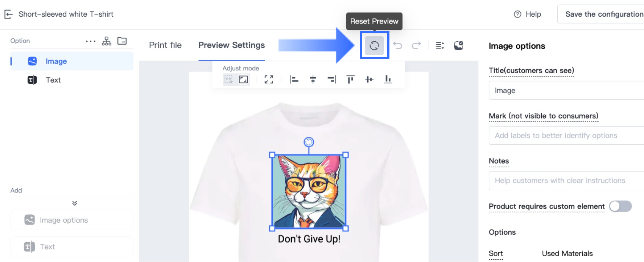This screenshot has height=262, width=644.
Task: Click the Image options panel heading
Action: 517,46
